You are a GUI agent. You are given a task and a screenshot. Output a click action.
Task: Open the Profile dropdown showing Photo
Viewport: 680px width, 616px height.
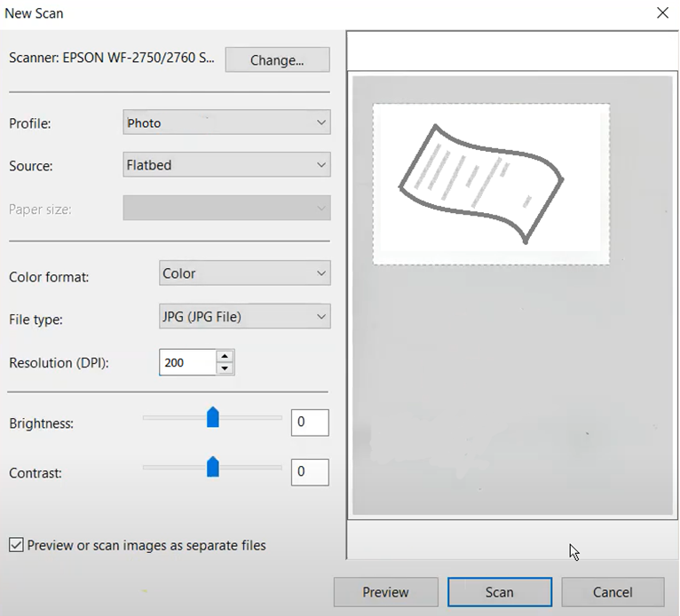[226, 122]
